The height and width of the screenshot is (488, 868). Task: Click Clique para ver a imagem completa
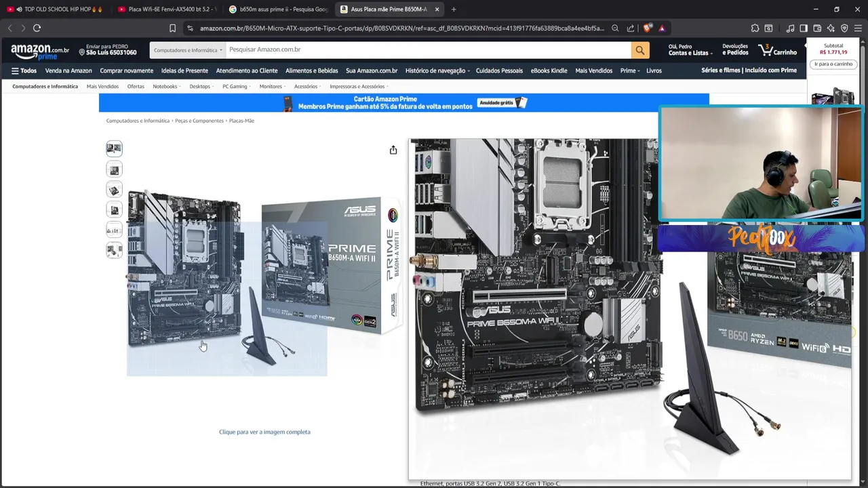tap(264, 432)
